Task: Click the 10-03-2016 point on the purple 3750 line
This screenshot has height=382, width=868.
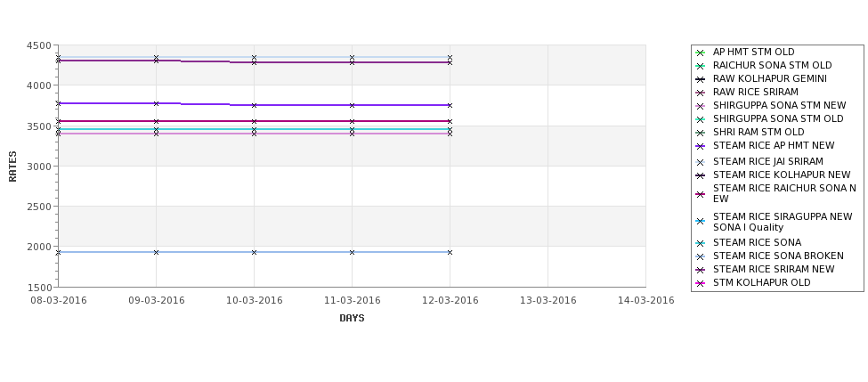Action: [254, 105]
